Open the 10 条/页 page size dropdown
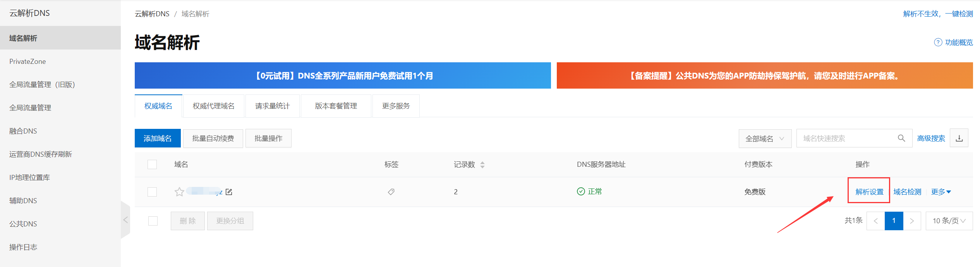 click(949, 221)
